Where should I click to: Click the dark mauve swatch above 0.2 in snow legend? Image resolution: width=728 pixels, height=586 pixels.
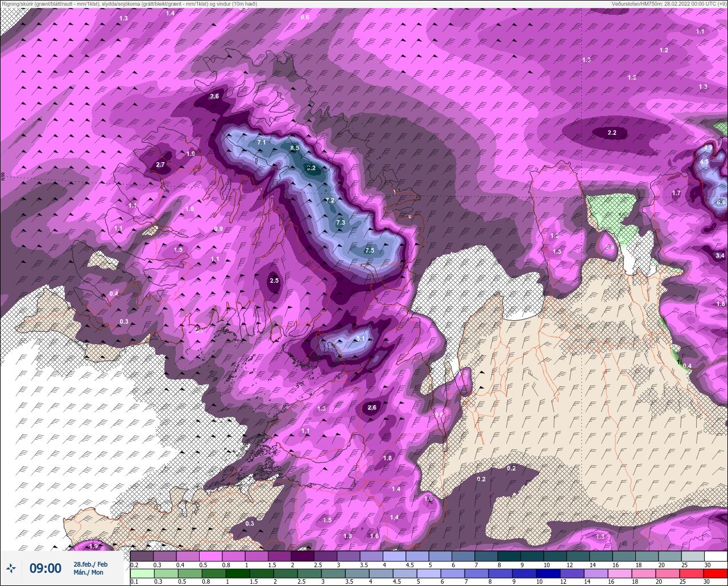pos(142,556)
